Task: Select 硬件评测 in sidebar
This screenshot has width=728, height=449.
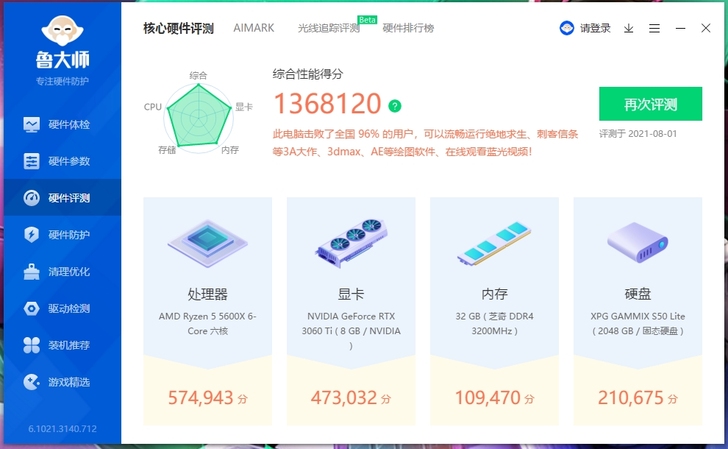Action: coord(62,198)
